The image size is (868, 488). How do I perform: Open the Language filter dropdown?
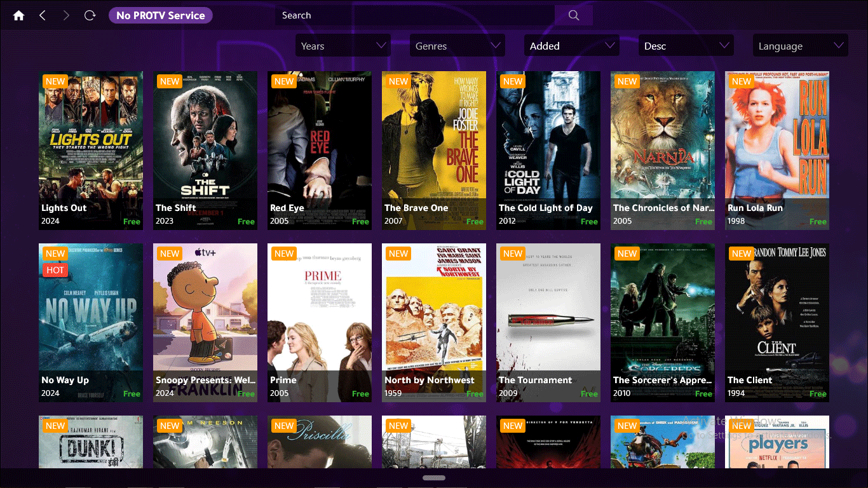801,46
